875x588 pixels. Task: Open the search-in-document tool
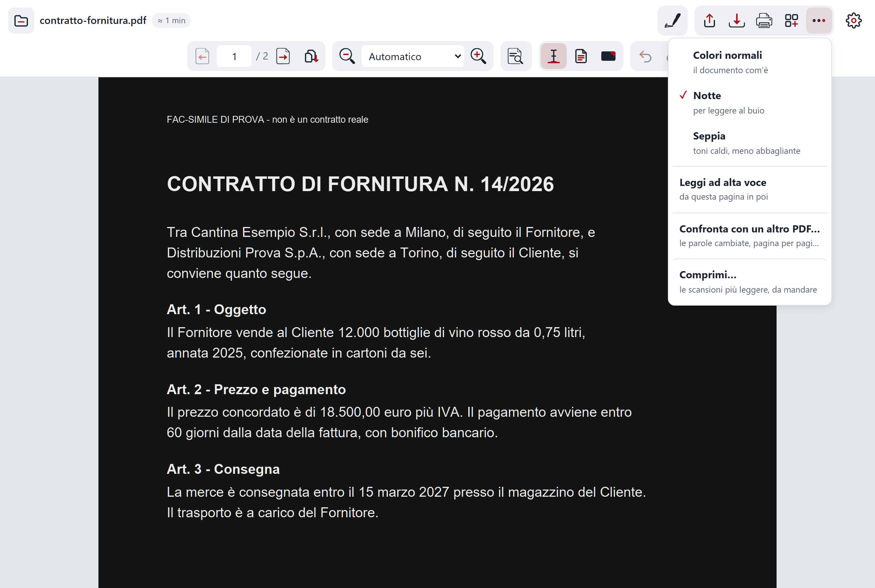click(515, 57)
